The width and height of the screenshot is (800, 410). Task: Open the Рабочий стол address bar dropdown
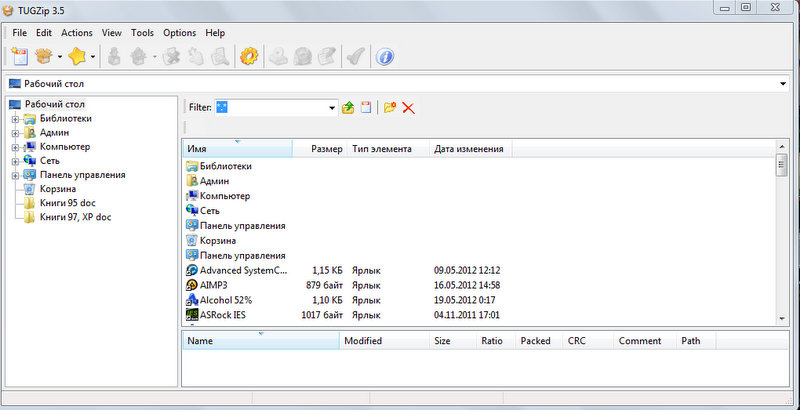783,84
